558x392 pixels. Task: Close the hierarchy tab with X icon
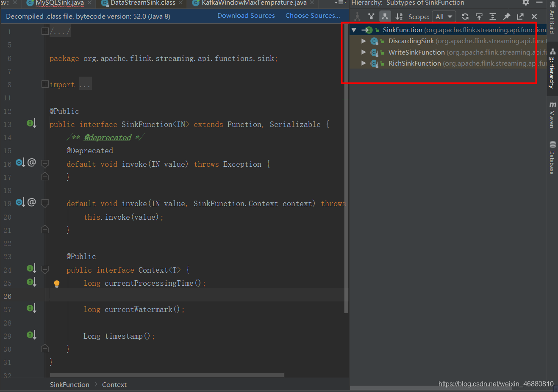tap(534, 17)
